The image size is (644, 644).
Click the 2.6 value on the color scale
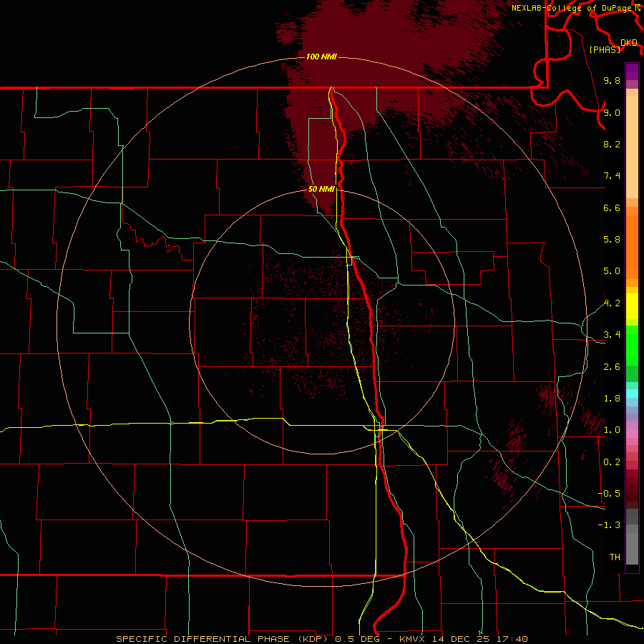pyautogui.click(x=612, y=367)
